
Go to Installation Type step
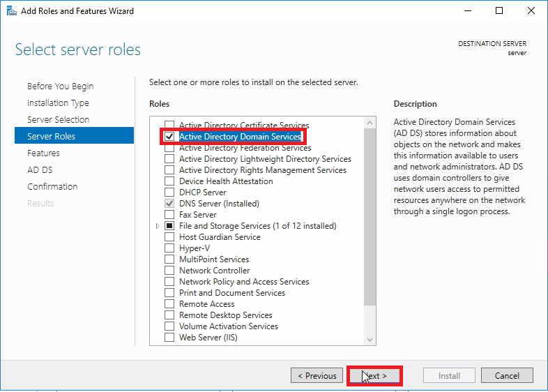58,103
